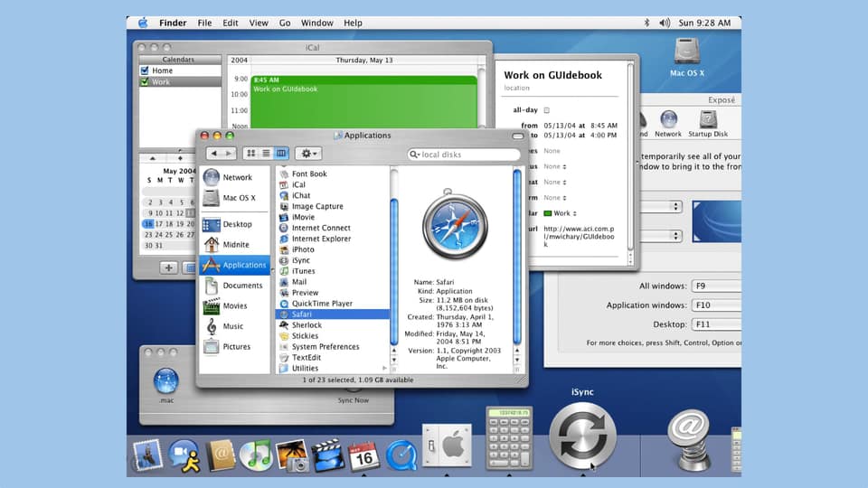Switch Finder to column view
This screenshot has width=868, height=488.
[280, 154]
